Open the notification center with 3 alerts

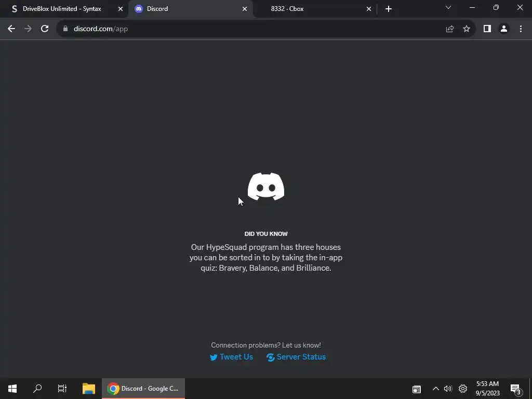click(515, 389)
